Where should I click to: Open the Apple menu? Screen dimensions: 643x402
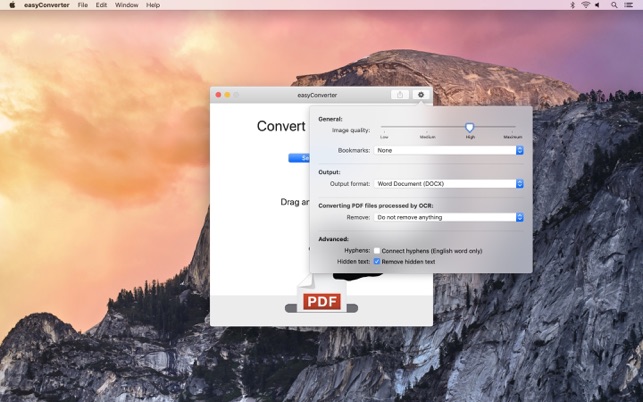tap(12, 5)
